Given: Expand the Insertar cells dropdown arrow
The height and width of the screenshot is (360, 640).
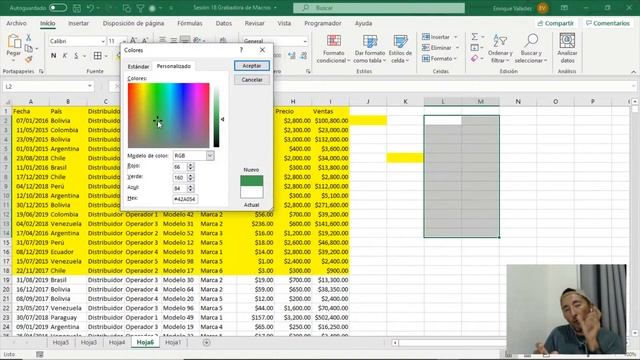Looking at the screenshot, I should (456, 37).
